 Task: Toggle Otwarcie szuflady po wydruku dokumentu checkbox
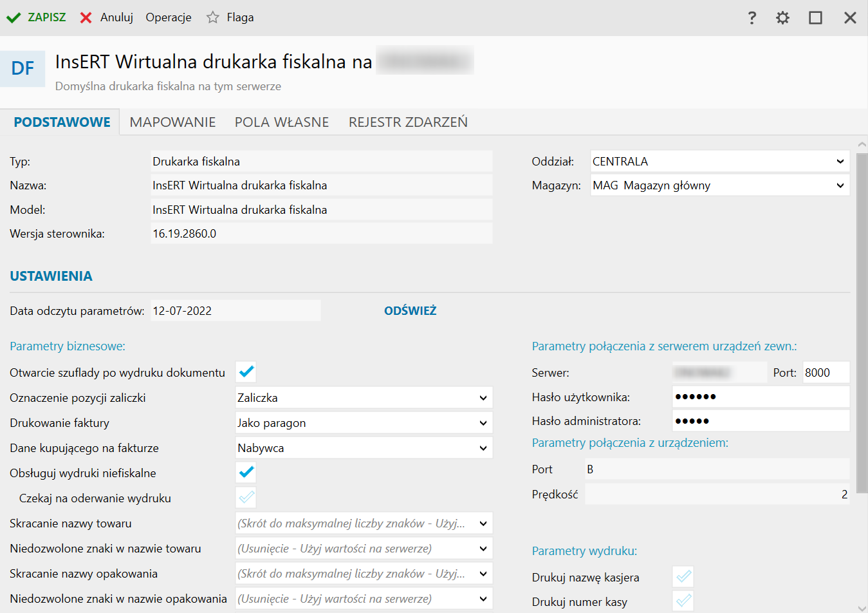coord(246,372)
